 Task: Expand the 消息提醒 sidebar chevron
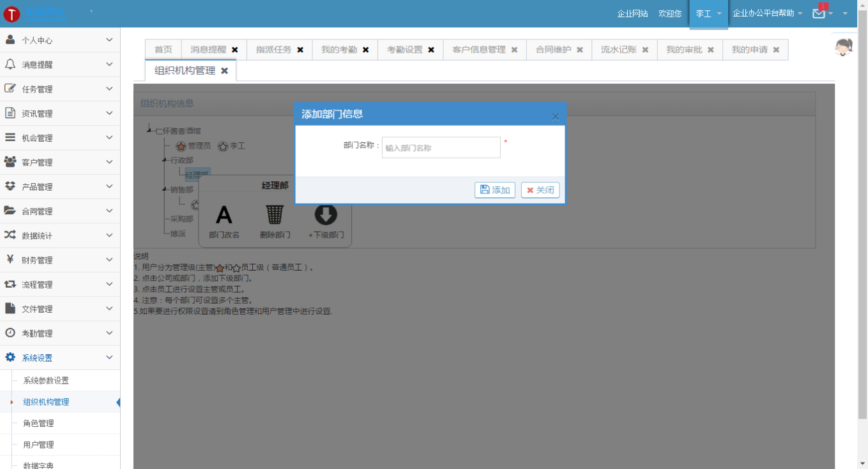click(x=109, y=64)
